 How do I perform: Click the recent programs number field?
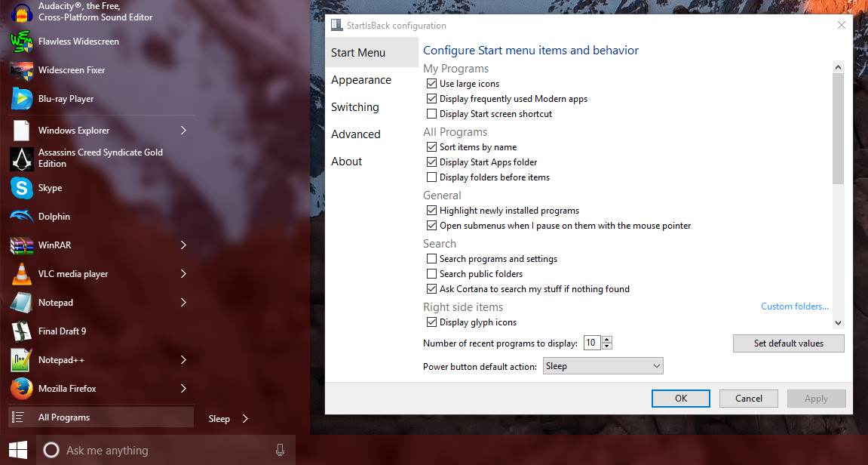[592, 343]
